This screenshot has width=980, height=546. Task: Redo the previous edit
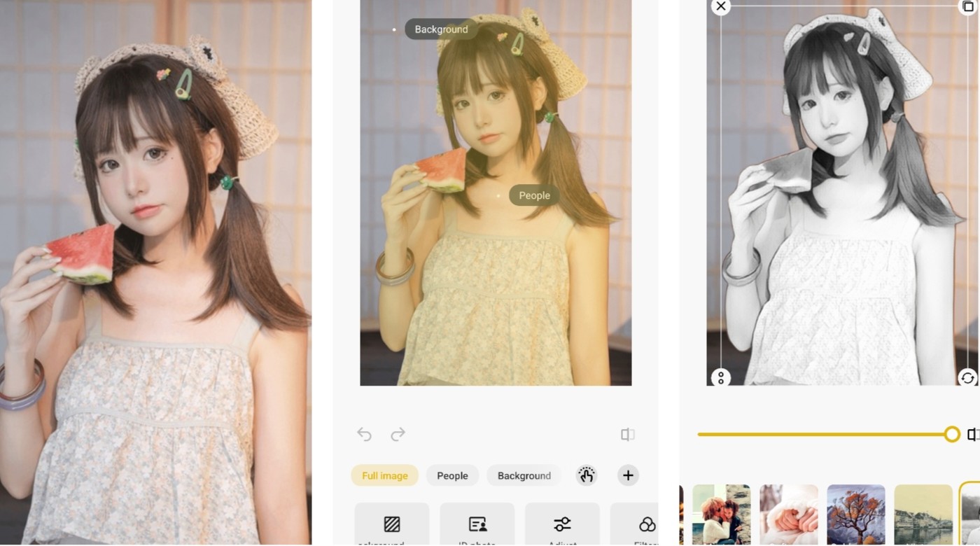coord(398,435)
